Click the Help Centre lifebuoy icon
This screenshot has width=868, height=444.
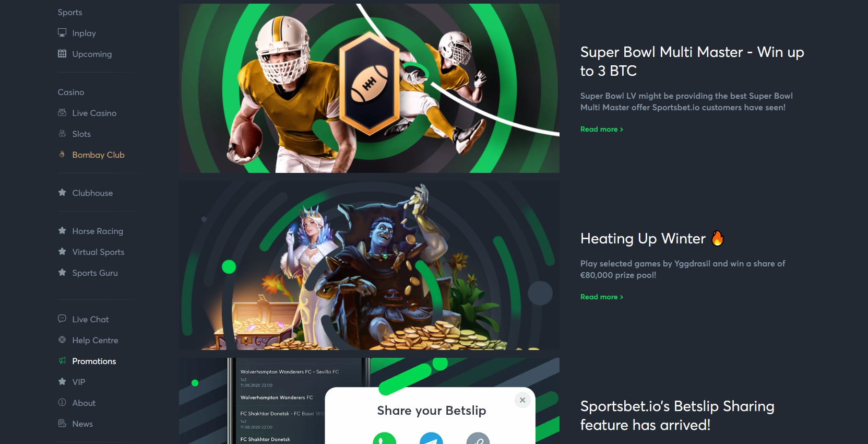click(62, 340)
